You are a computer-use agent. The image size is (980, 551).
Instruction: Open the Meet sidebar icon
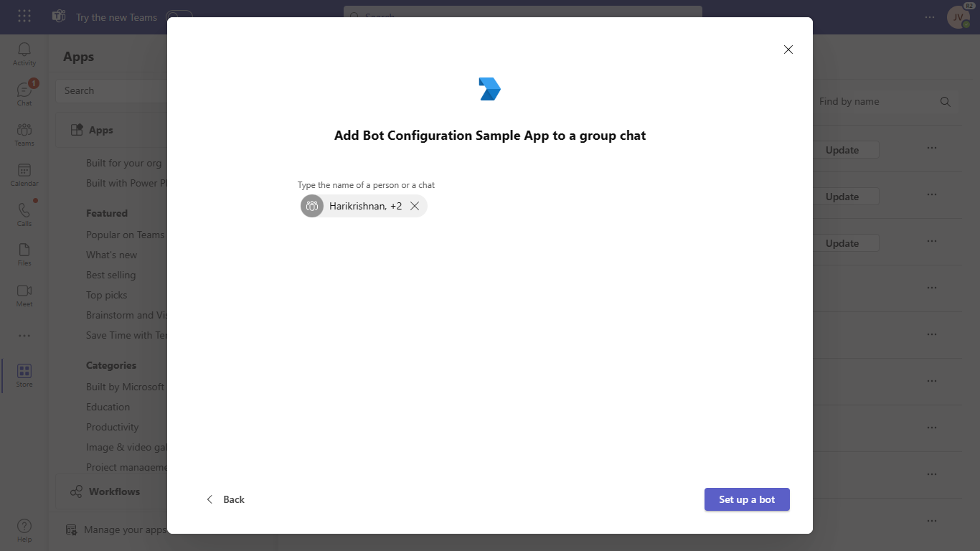pos(24,295)
